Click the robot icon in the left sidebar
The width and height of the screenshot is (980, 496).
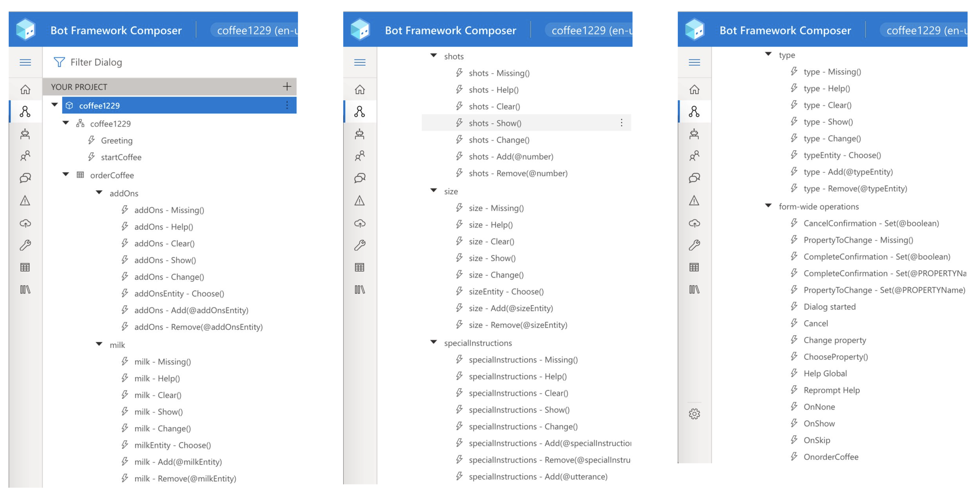(x=25, y=134)
